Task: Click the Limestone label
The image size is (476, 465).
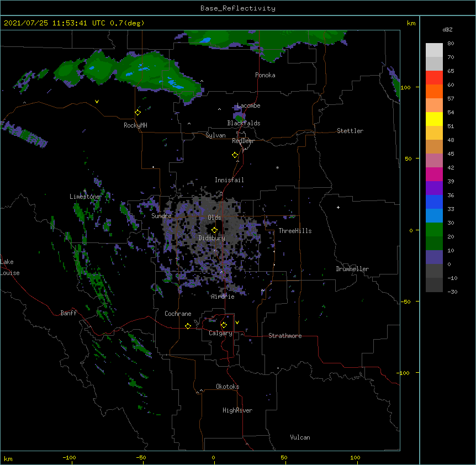Action: pos(84,197)
